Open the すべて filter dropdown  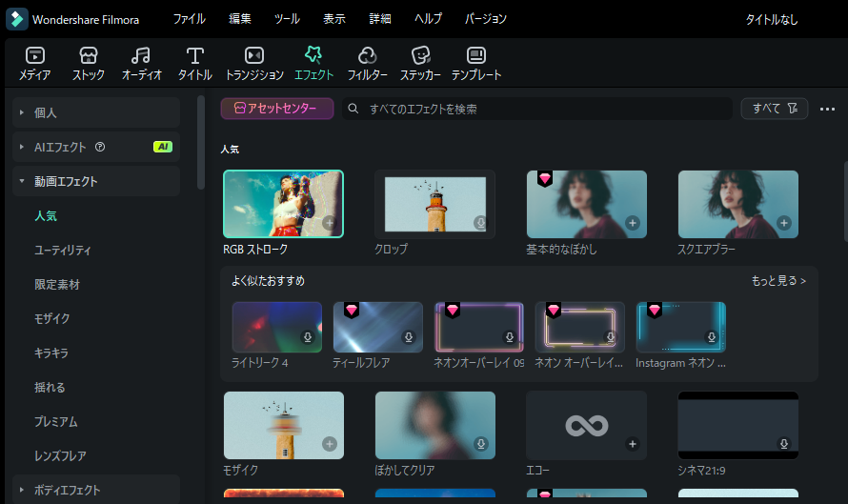pyautogui.click(x=775, y=109)
